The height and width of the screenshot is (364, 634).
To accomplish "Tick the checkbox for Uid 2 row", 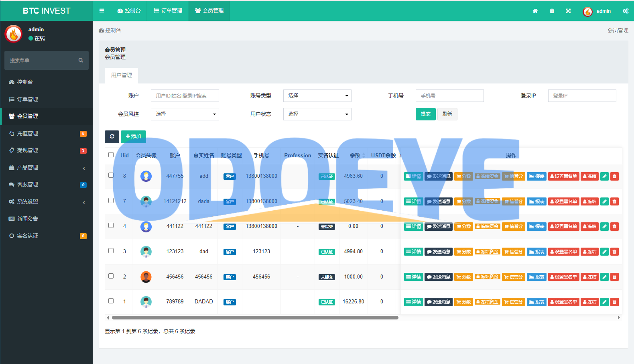I will [111, 276].
